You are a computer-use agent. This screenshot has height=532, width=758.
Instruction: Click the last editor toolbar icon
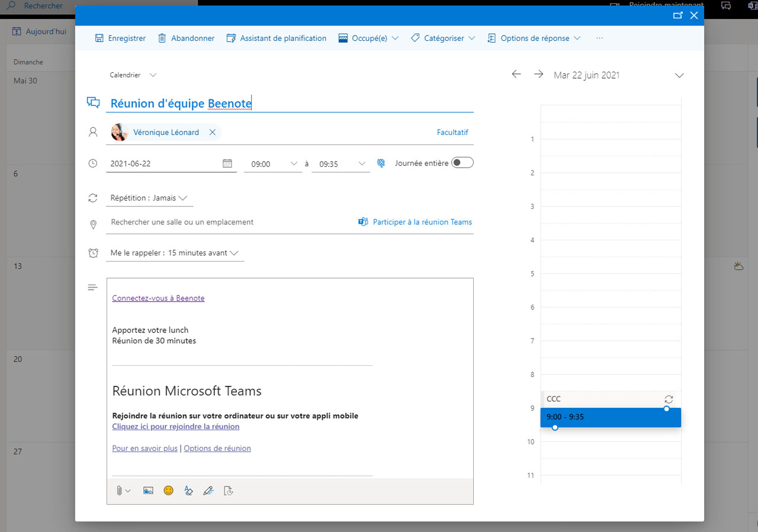tap(228, 491)
